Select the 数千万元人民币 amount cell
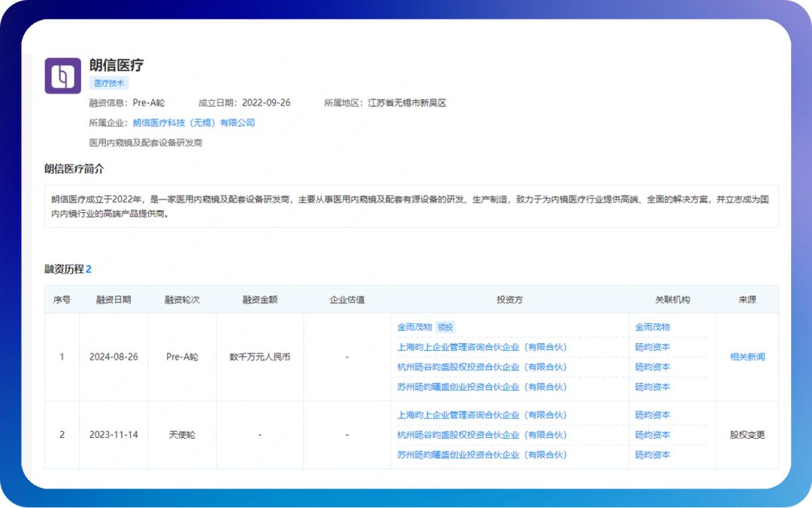The height and width of the screenshot is (508, 812). click(x=260, y=357)
